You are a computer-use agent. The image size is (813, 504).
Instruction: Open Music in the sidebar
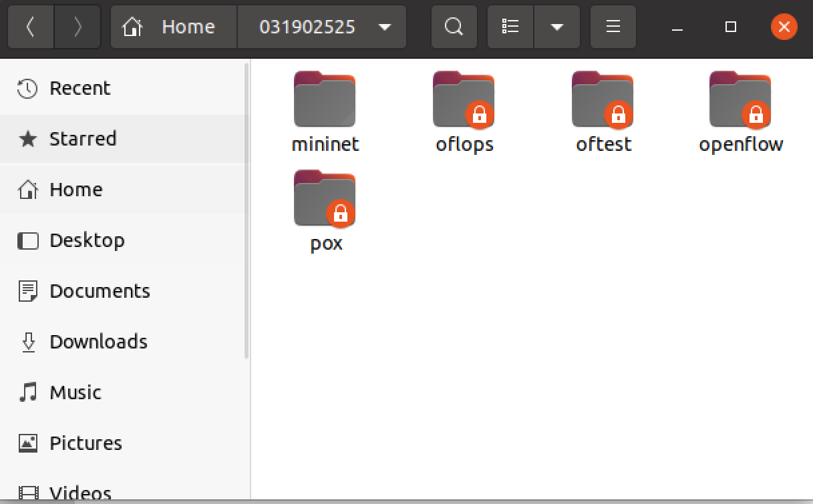(x=124, y=393)
